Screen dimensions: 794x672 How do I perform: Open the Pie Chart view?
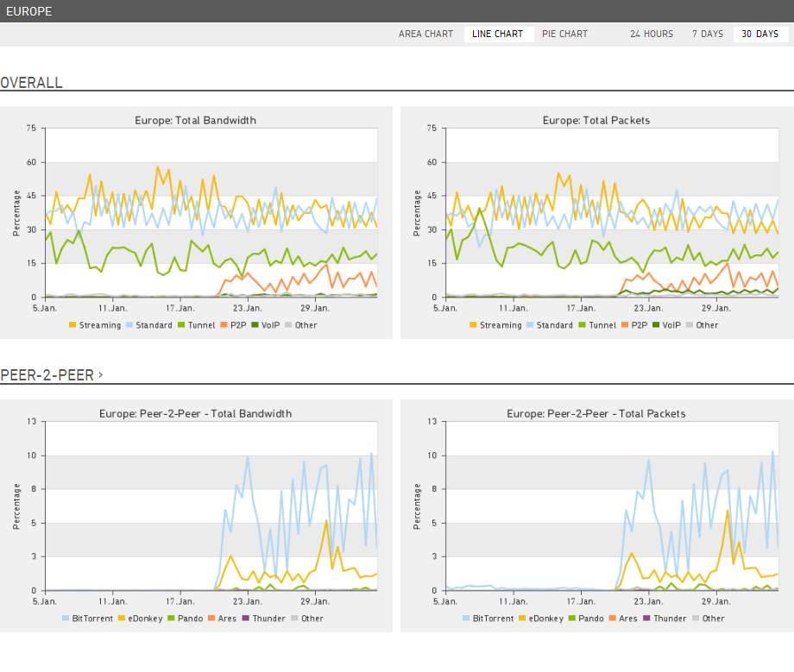point(564,34)
